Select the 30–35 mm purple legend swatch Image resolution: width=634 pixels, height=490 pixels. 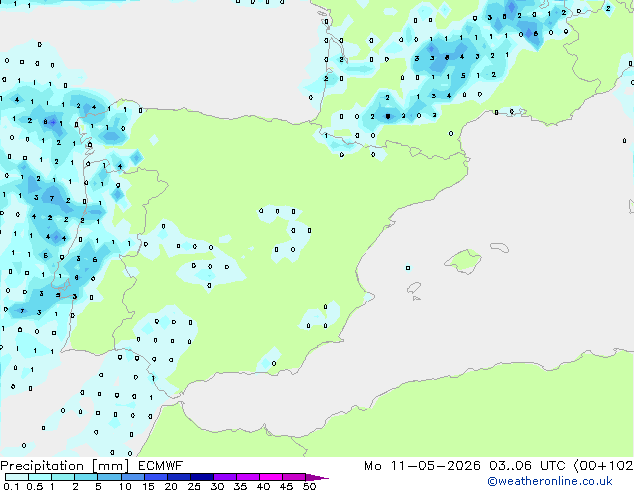224,477
